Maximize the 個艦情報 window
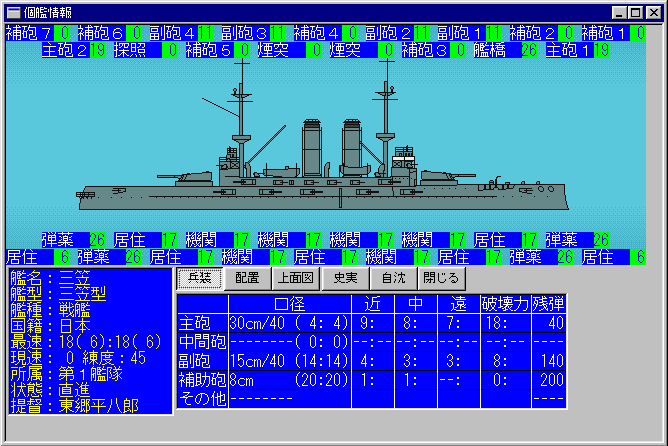The width and height of the screenshot is (668, 446). 635,13
